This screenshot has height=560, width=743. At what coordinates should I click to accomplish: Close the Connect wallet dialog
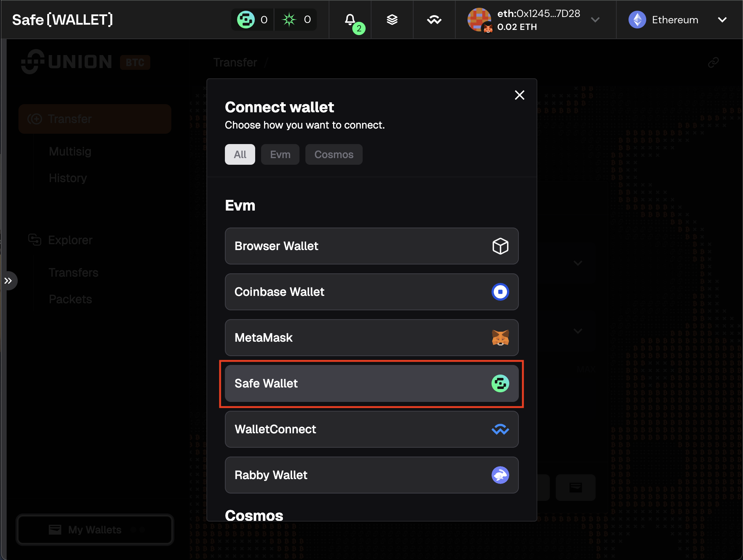[x=519, y=95]
